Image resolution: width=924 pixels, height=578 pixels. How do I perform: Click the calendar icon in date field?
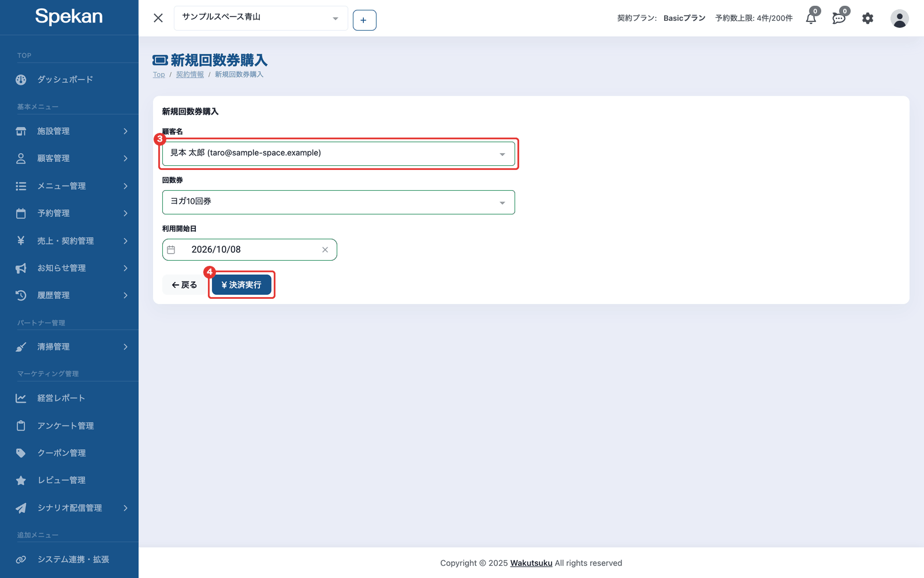[x=171, y=250]
